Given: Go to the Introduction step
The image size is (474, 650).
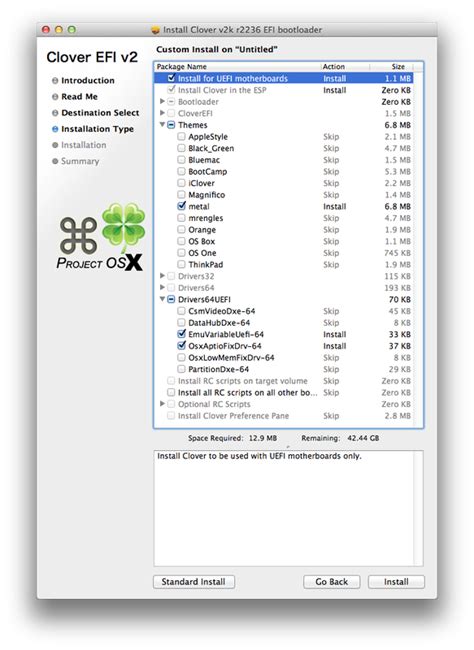Looking at the screenshot, I should (x=88, y=80).
